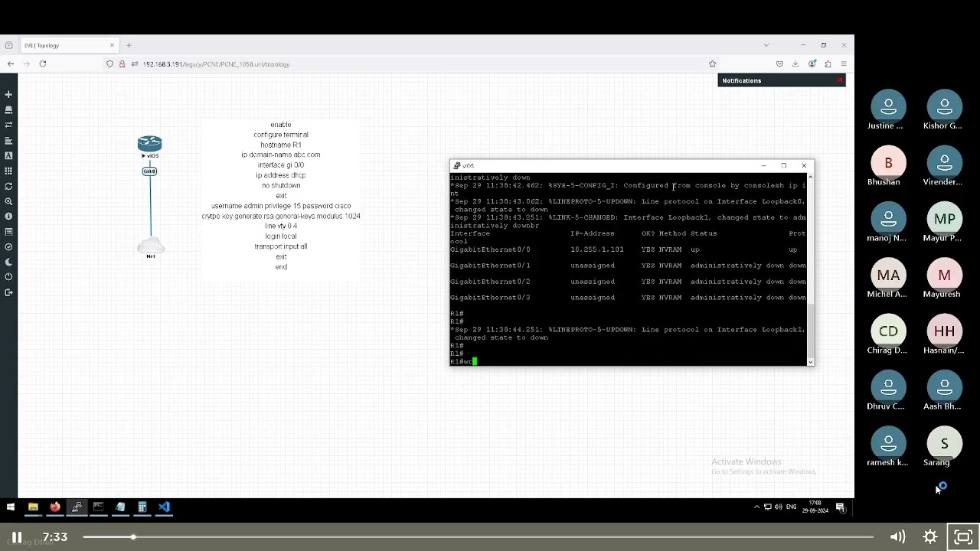The image size is (980, 551).
Task: Select participant Chirag D avatar
Action: coord(888,331)
